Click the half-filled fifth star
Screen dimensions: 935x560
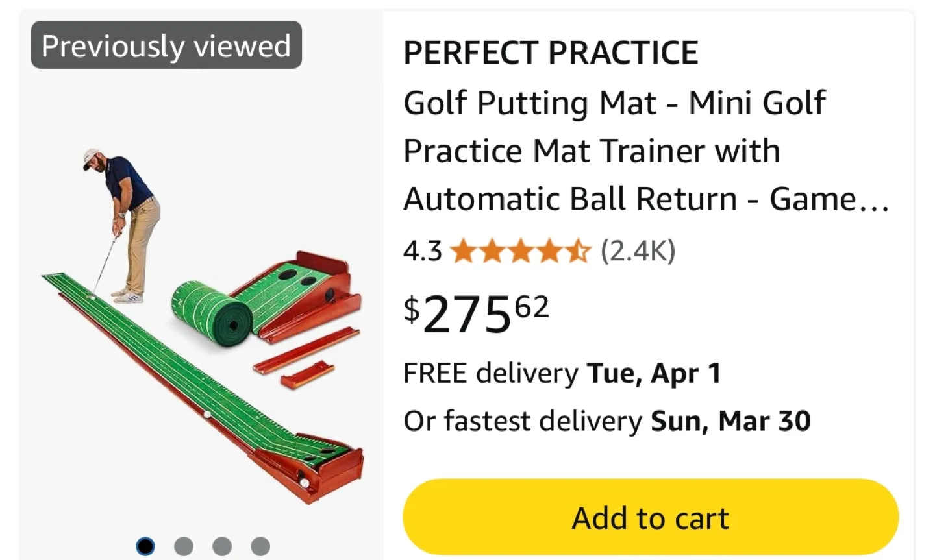[578, 251]
